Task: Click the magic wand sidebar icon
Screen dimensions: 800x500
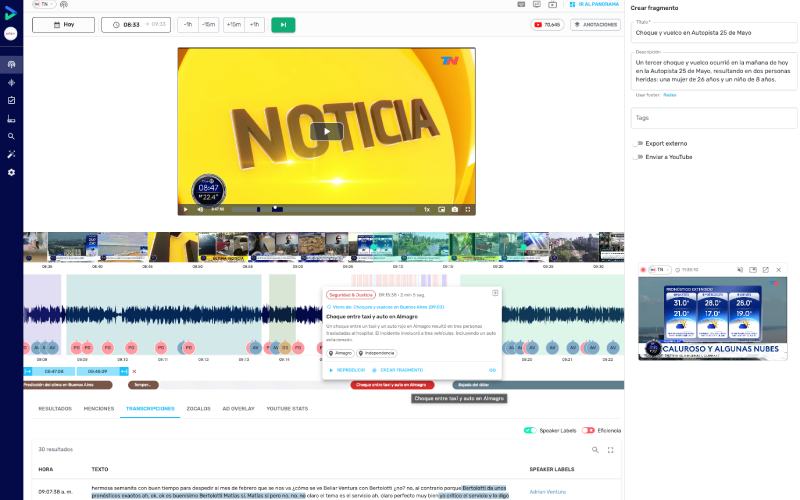Action: pyautogui.click(x=11, y=154)
